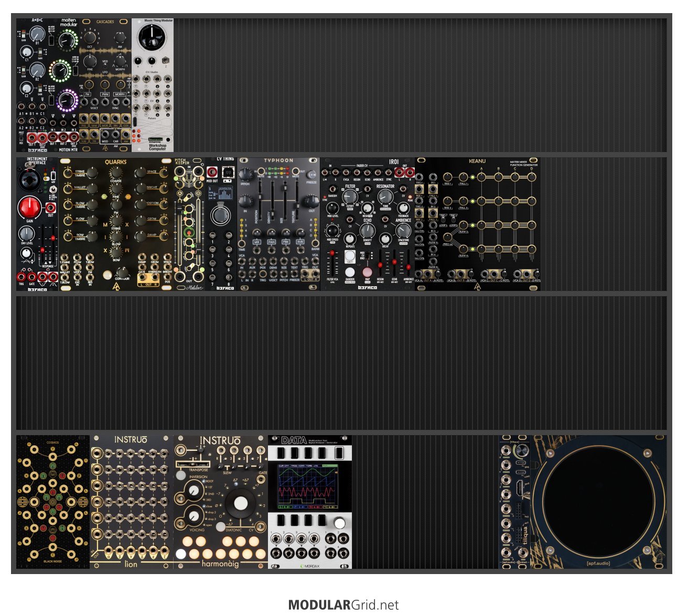Viewport: 688px width, 616px height.
Task: Click the "QUARKS" module title
Action: point(115,162)
